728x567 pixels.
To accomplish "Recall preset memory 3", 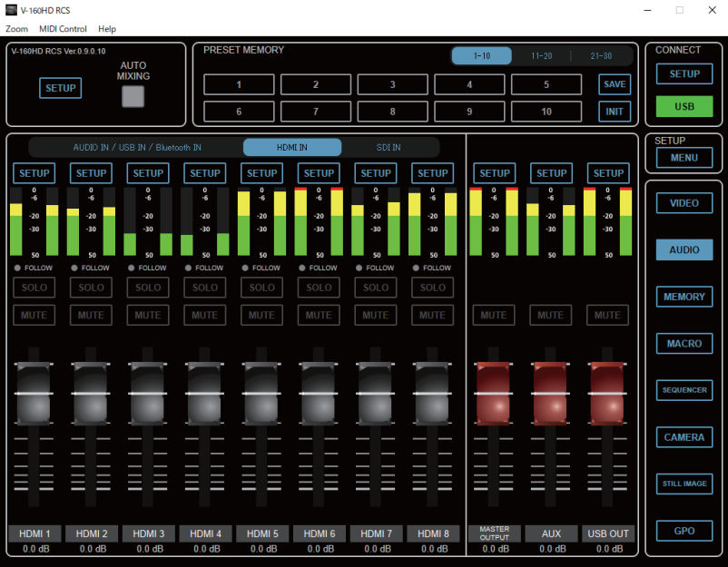I will pos(392,84).
